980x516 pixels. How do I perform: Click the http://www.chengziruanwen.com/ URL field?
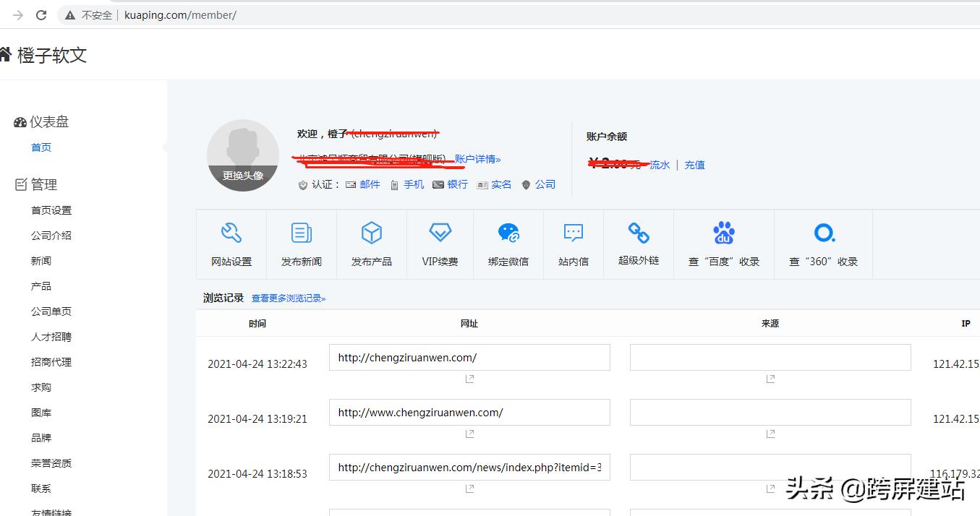tap(469, 413)
